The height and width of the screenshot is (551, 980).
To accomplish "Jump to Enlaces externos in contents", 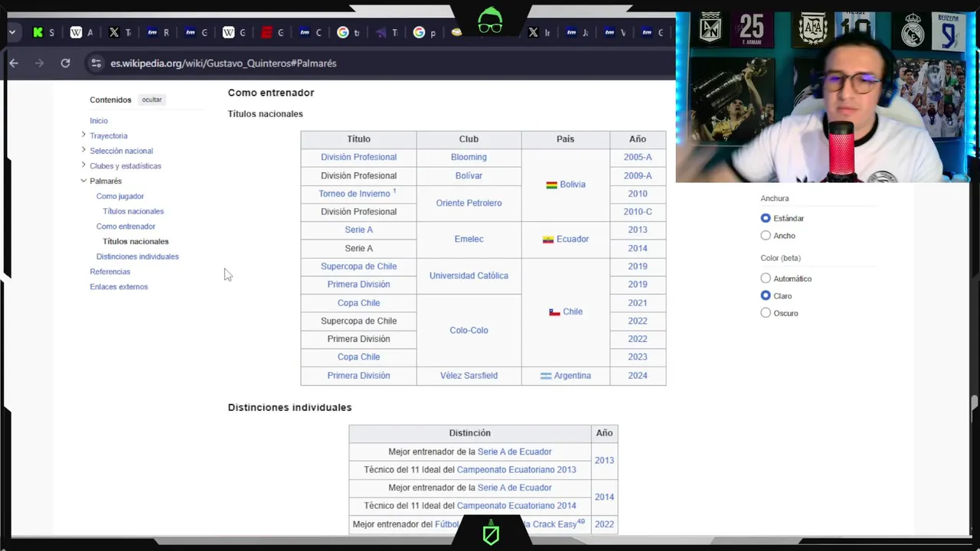I will coord(119,287).
